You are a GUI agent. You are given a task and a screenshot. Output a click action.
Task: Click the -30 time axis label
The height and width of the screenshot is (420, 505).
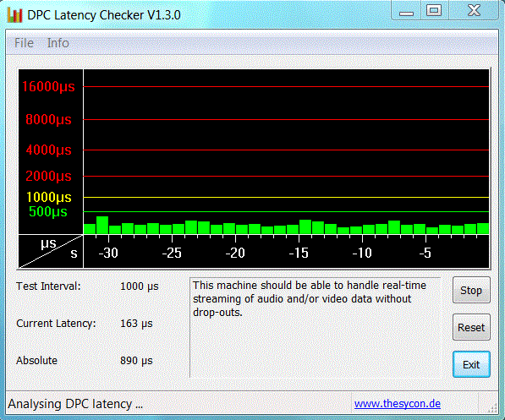(x=108, y=253)
